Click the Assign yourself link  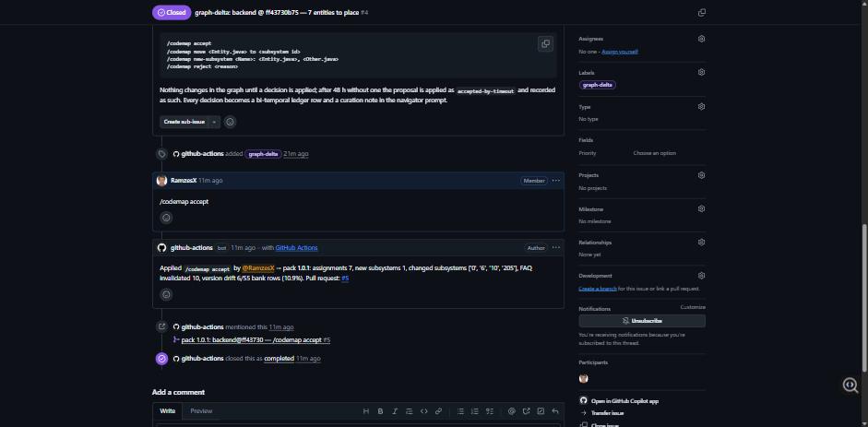pos(620,52)
